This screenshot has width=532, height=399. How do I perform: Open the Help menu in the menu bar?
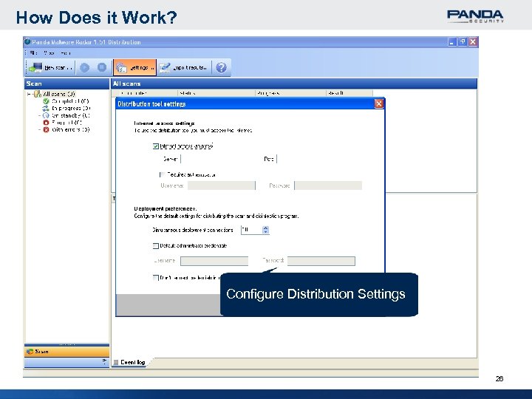[x=66, y=53]
